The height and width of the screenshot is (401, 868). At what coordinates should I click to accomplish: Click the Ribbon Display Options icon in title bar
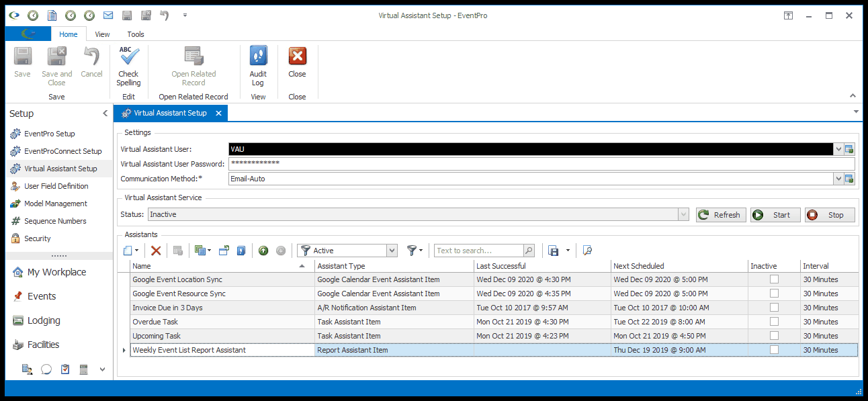pos(787,15)
